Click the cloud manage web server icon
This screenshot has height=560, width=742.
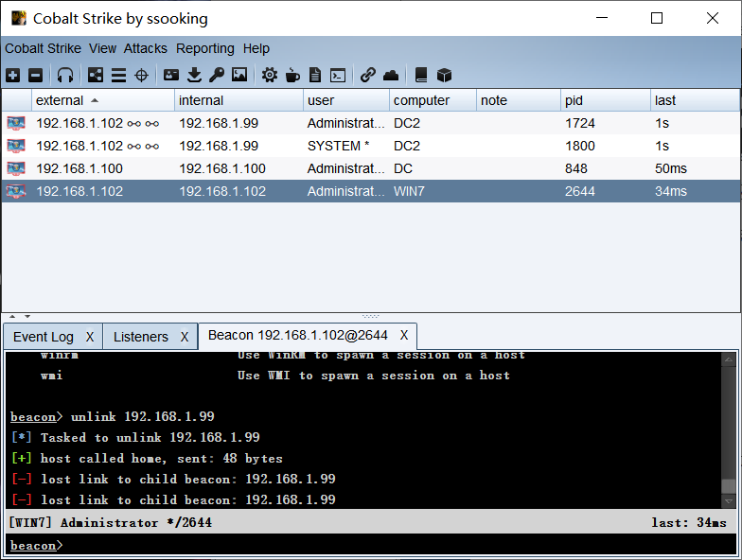point(391,76)
